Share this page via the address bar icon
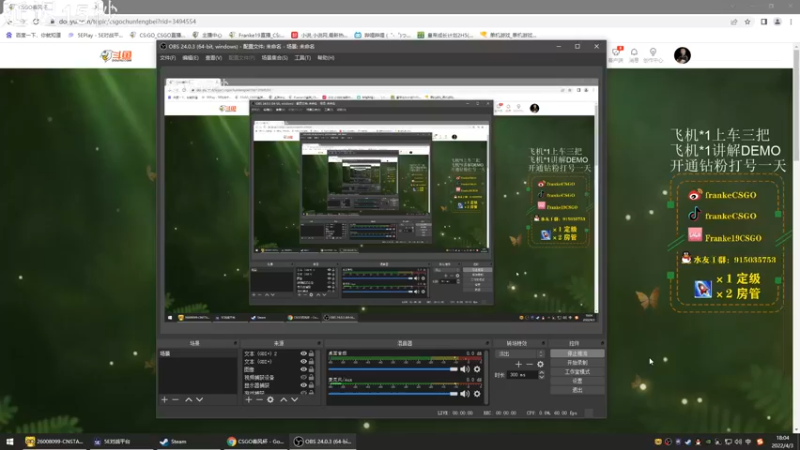 (734, 21)
